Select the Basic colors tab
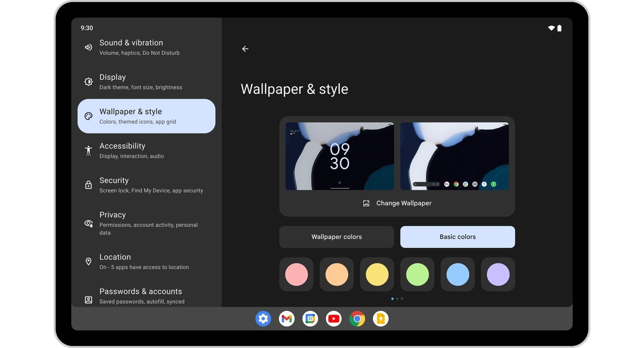 click(x=457, y=237)
